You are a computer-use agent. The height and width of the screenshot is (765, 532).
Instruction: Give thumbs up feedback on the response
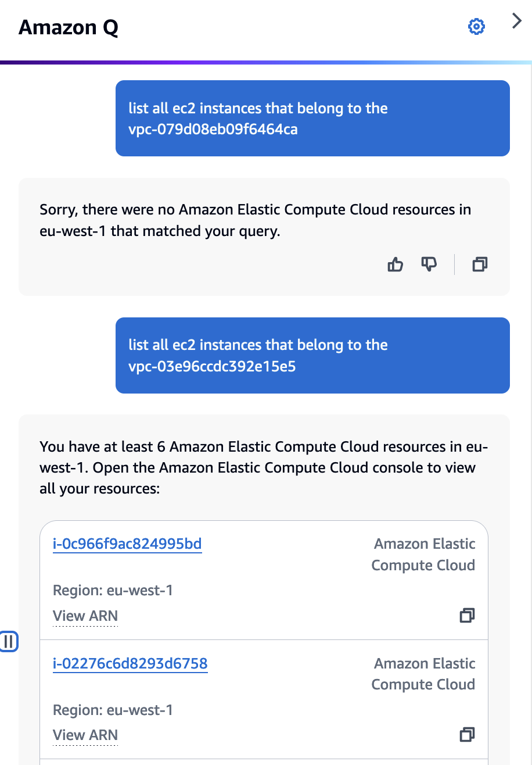coord(395,264)
